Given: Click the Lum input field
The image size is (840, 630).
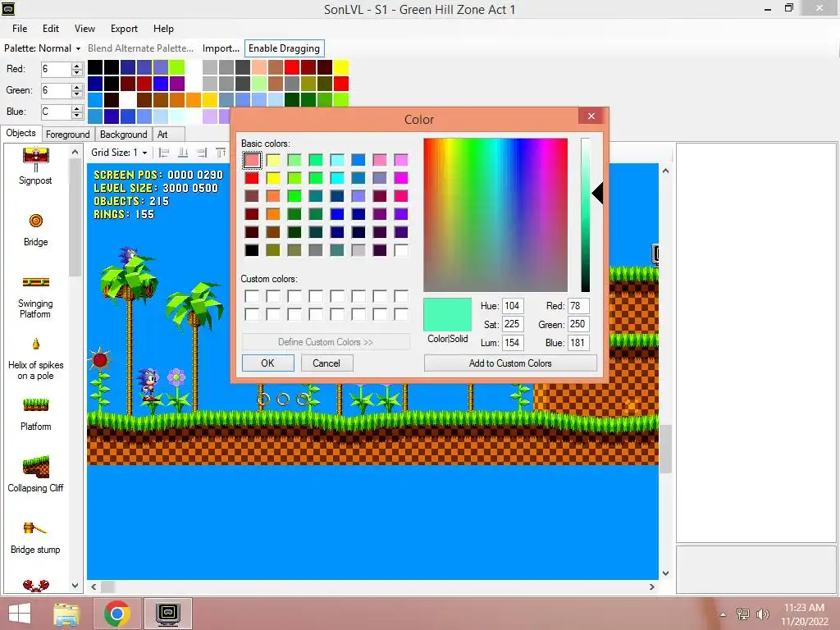Looking at the screenshot, I should [513, 343].
